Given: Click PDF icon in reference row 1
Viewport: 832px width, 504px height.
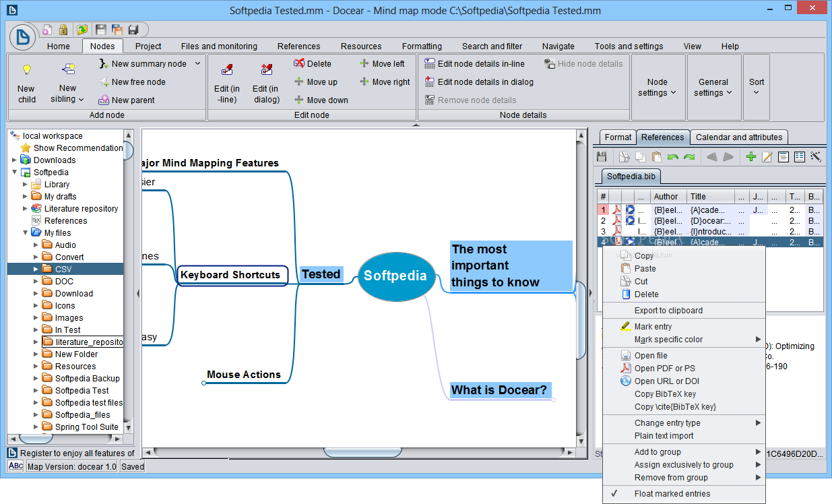Looking at the screenshot, I should pyautogui.click(x=616, y=210).
